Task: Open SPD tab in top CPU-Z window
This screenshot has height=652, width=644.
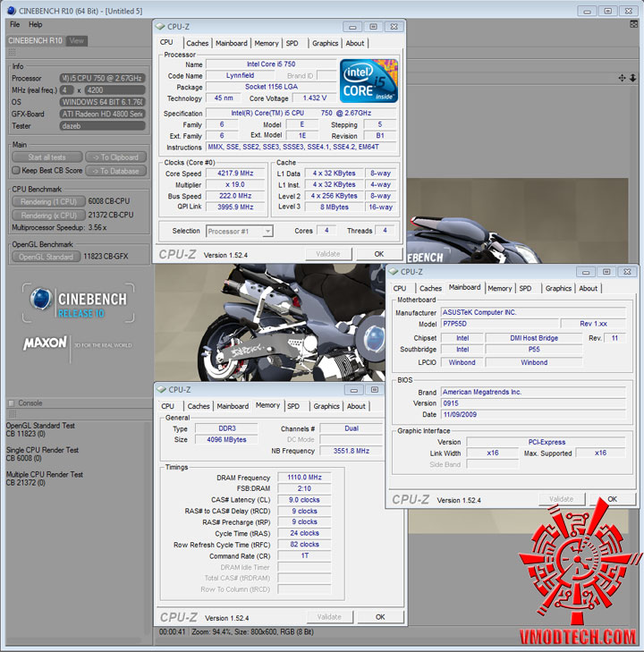Action: click(292, 43)
